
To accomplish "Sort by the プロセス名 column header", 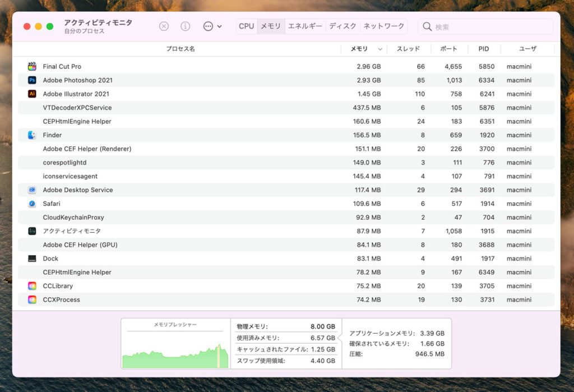I will coord(180,49).
